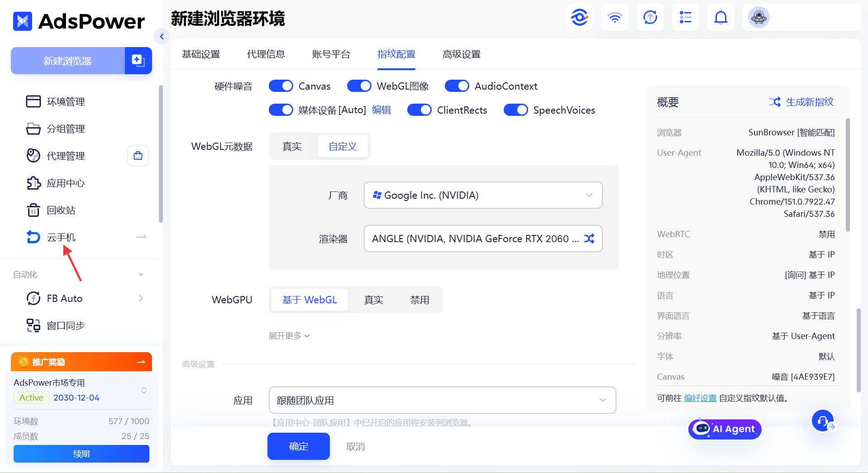Click the 概要 panel scrollbar

[x=848, y=174]
